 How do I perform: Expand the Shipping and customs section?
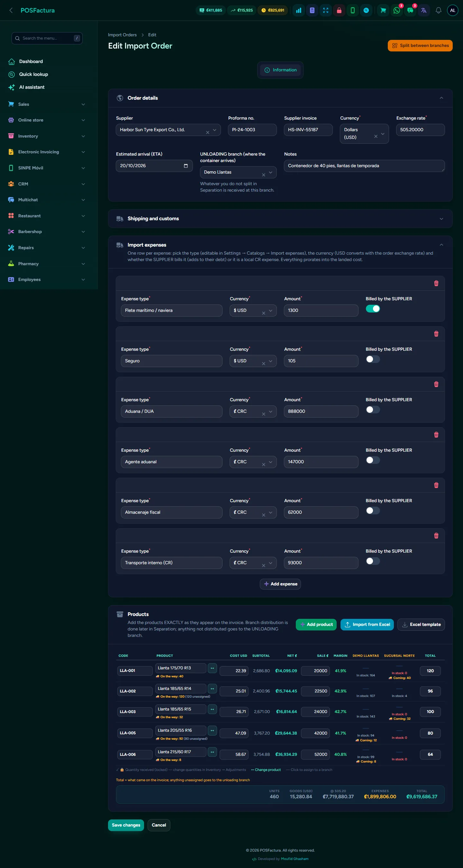(280, 219)
